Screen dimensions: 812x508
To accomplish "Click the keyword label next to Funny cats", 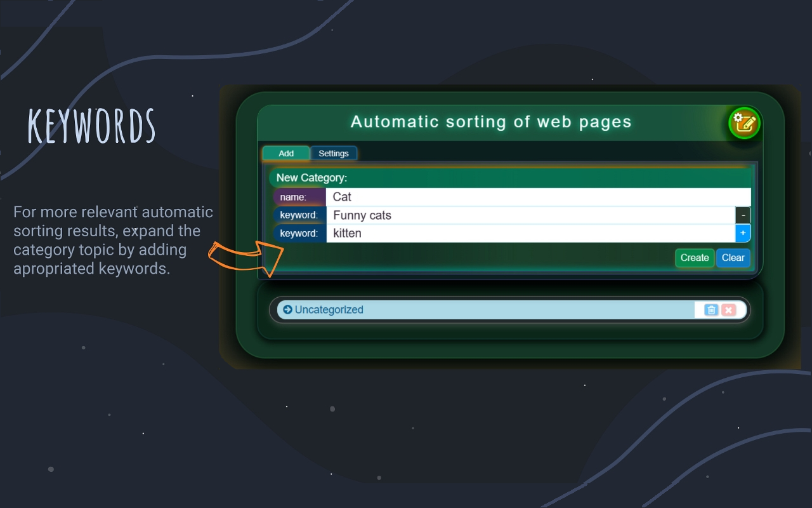I will (x=299, y=215).
